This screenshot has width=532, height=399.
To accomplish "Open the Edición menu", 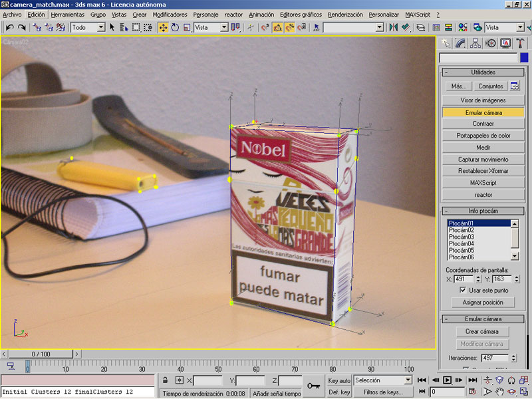I will [x=36, y=15].
